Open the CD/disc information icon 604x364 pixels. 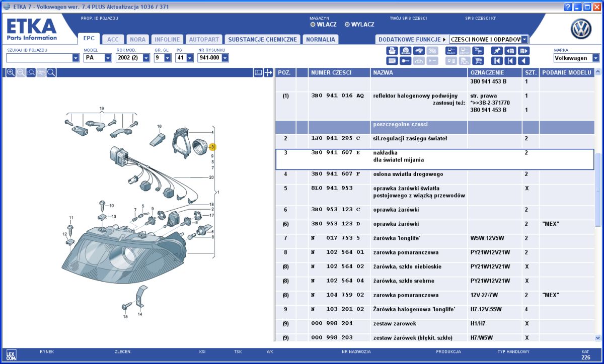pyautogui.click(x=405, y=51)
